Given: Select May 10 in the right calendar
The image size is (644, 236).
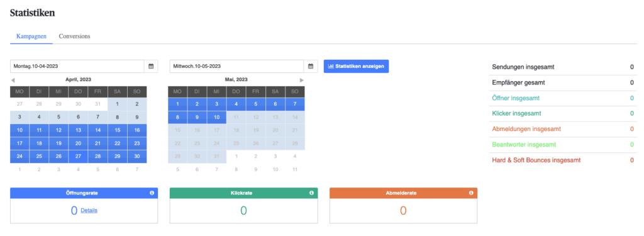Looking at the screenshot, I should click(216, 117).
